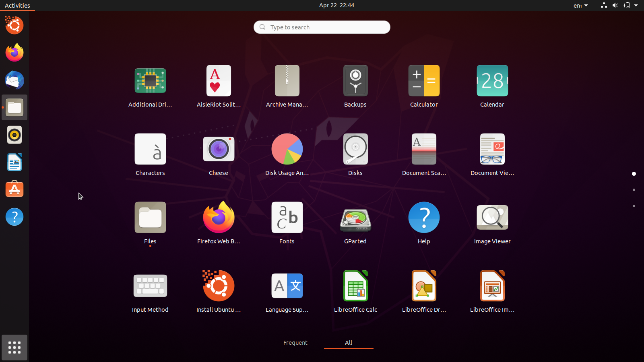The width and height of the screenshot is (644, 362).
Task: Select the first app page dot
Action: [x=634, y=174]
